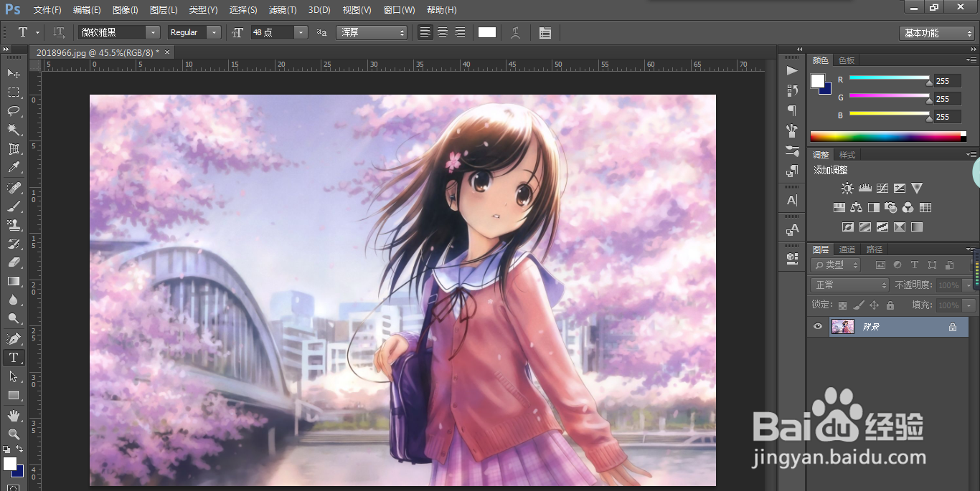Viewport: 980px width, 491px height.
Task: Set right text alignment
Action: (460, 32)
